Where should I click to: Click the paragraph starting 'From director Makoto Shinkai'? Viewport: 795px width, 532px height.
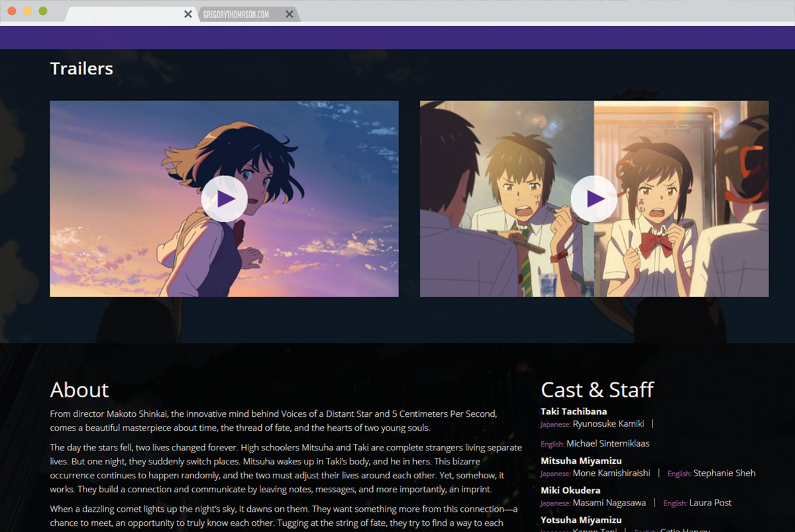274,421
